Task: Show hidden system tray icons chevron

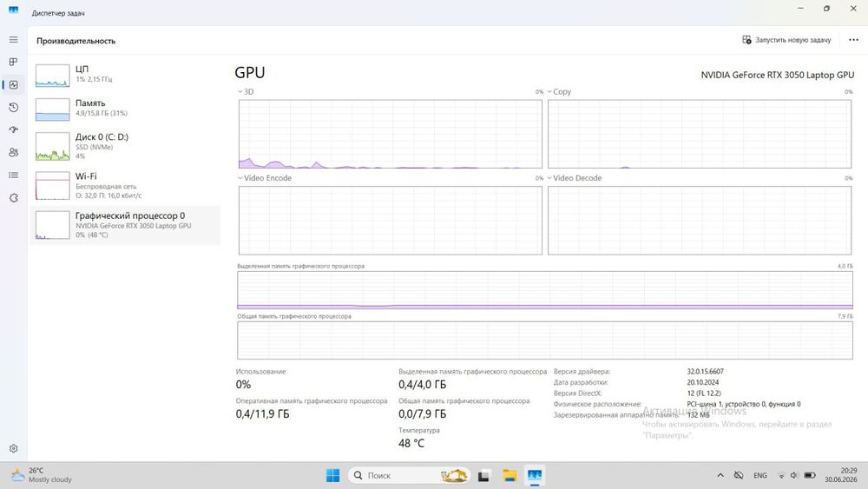Action: pos(720,475)
